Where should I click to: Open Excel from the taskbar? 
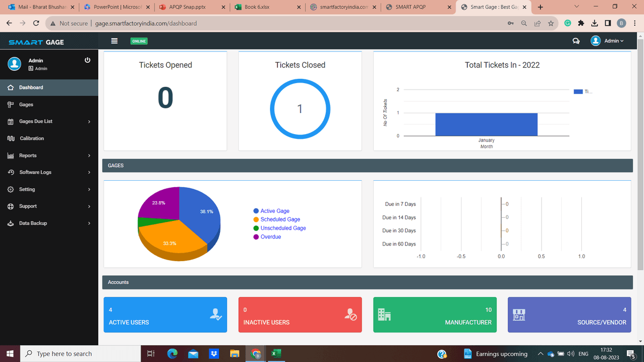(275, 353)
